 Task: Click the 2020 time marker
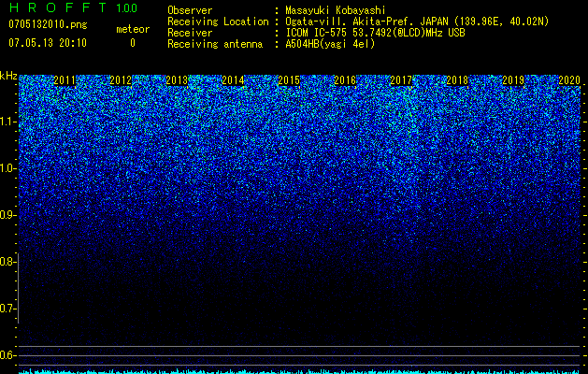pyautogui.click(x=569, y=80)
